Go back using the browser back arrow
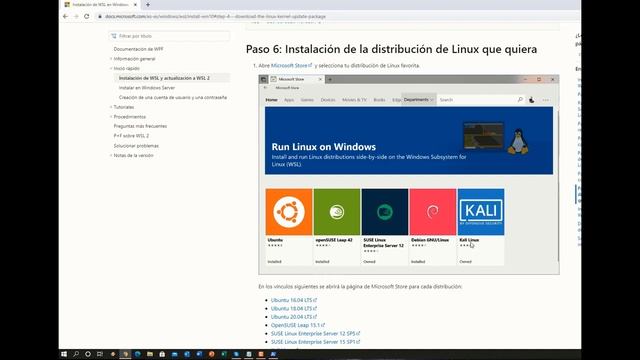 click(65, 16)
